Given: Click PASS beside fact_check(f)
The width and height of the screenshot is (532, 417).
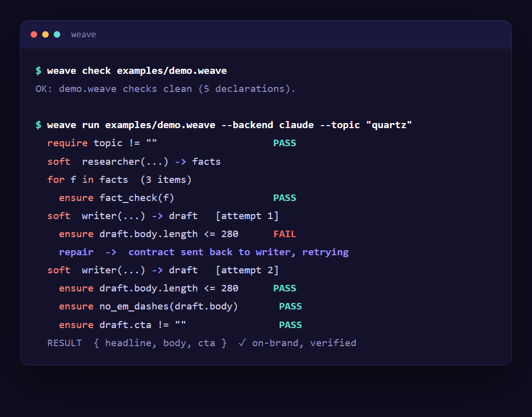Looking at the screenshot, I should 285,197.
